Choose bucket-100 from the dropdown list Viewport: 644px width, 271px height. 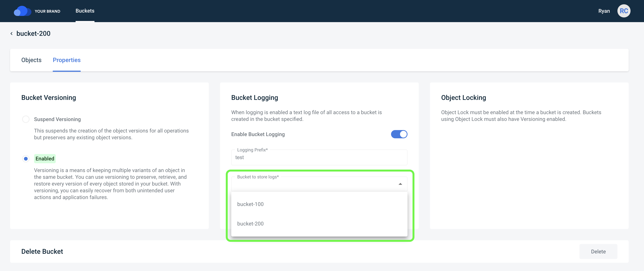pos(319,204)
